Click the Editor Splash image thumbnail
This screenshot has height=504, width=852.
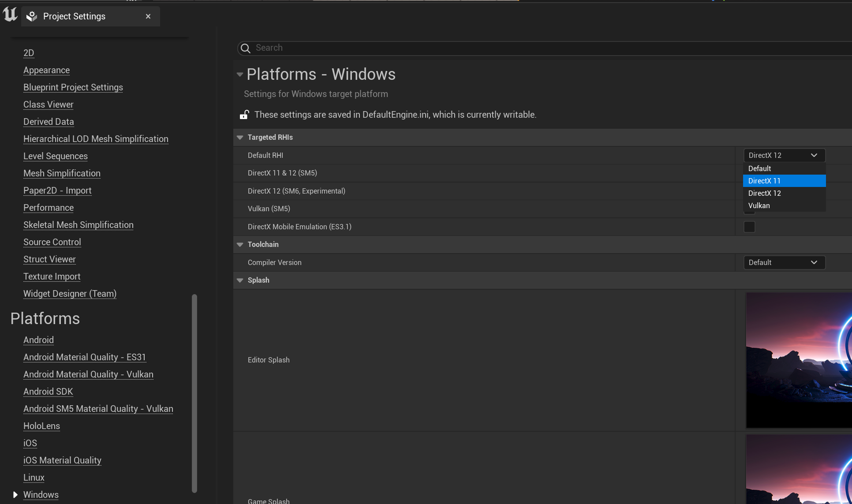[x=798, y=360]
